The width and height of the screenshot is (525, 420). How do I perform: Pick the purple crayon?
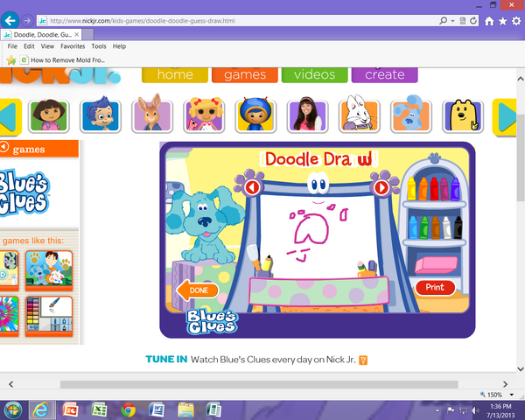[x=455, y=189]
